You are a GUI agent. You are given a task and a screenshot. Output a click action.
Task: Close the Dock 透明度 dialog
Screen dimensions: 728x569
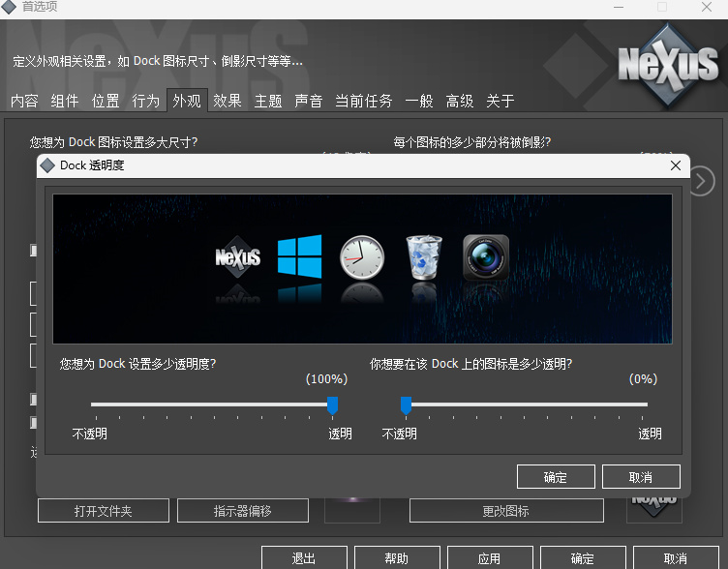pos(676,165)
